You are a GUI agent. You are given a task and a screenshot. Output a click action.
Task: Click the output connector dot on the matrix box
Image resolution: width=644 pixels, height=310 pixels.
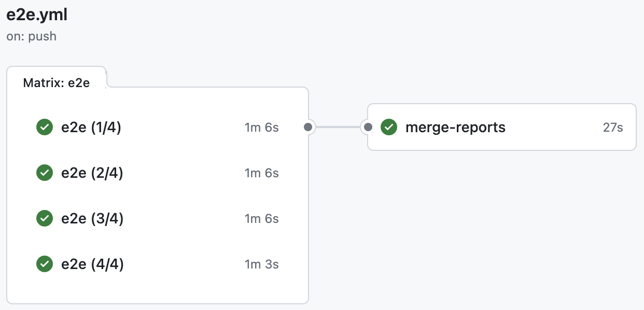click(x=308, y=127)
